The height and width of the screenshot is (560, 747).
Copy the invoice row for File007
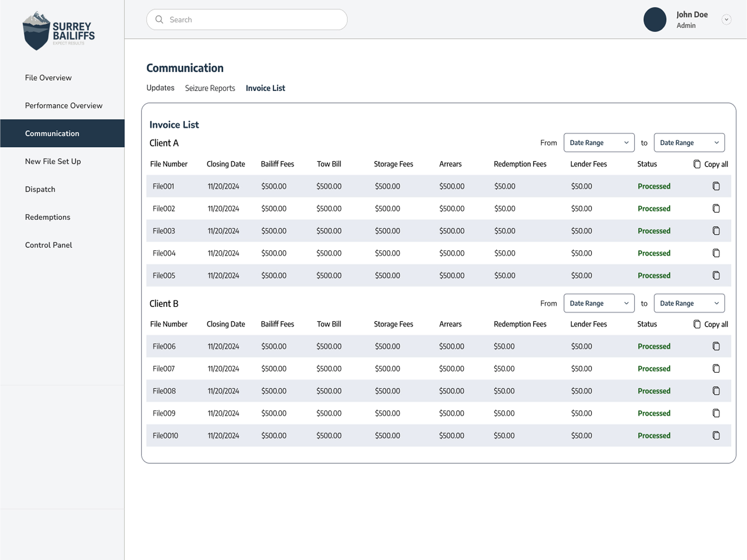717,368
